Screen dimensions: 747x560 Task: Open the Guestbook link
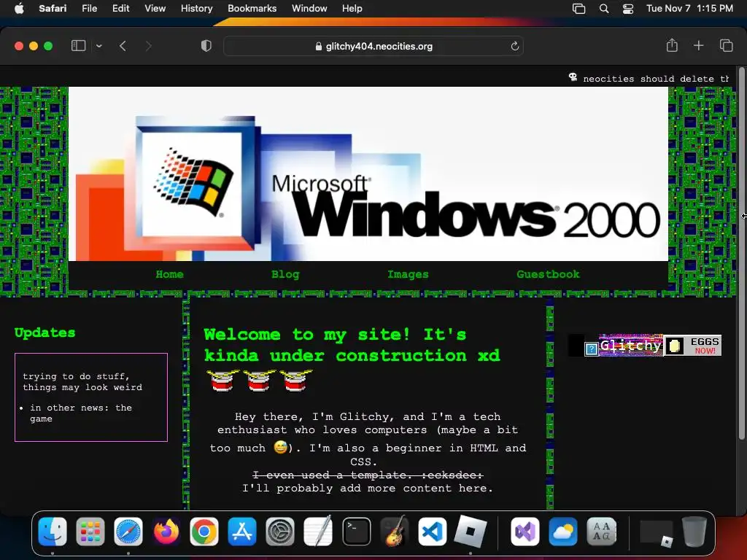click(549, 274)
